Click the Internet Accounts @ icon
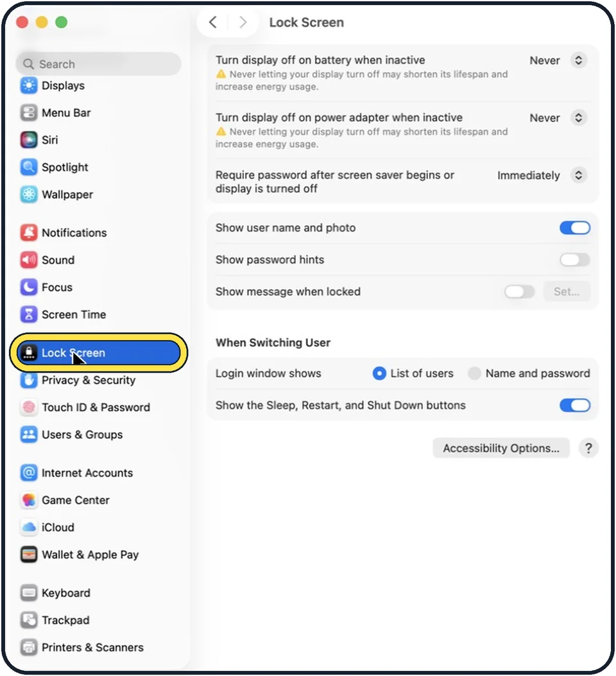 pos(29,473)
